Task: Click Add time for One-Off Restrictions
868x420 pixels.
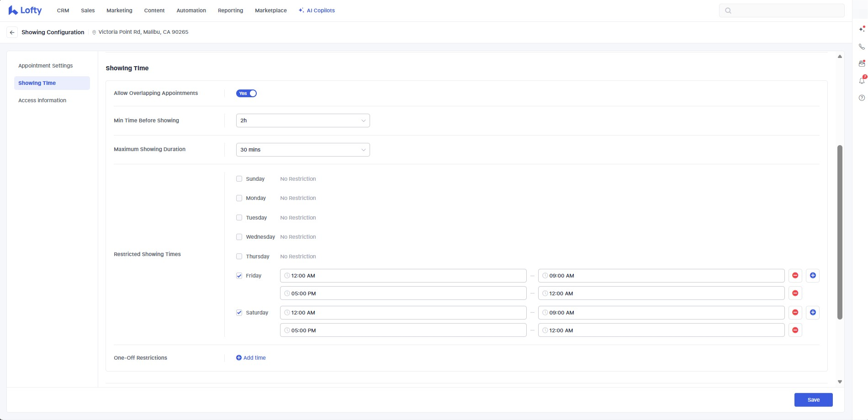Action: [251, 358]
